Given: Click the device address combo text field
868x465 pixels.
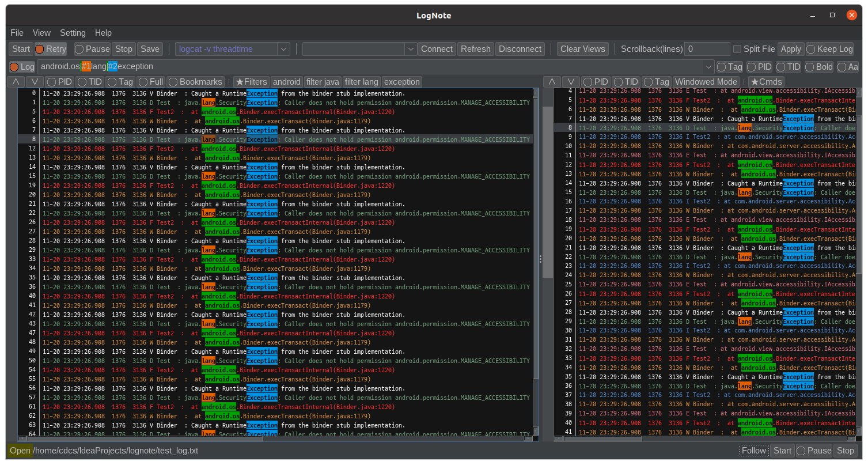Looking at the screenshot, I should click(x=354, y=49).
